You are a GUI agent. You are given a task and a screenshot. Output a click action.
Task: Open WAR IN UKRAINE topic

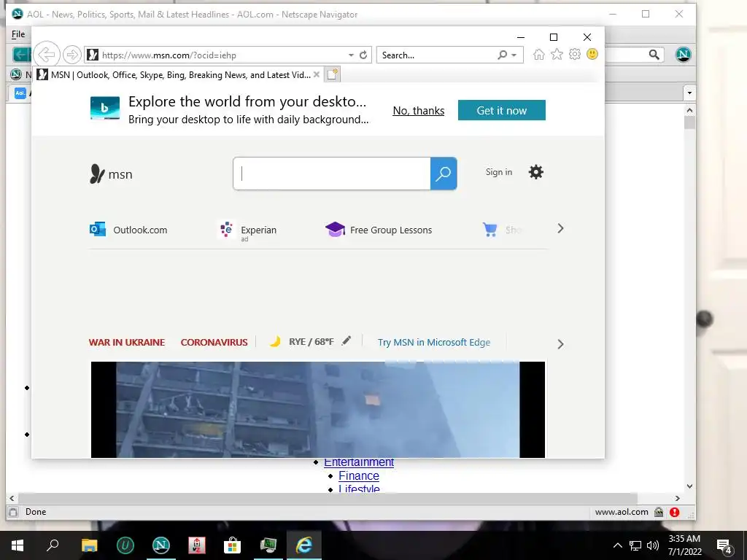pyautogui.click(x=127, y=342)
